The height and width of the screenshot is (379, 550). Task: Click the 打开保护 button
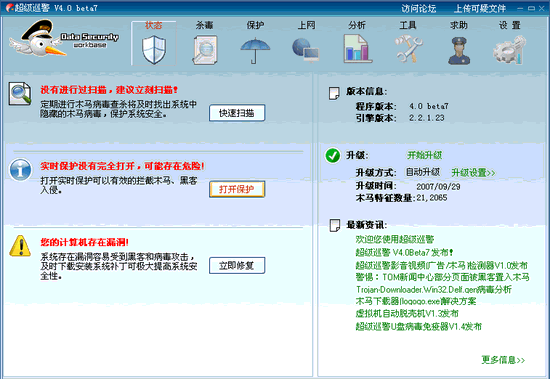(237, 190)
